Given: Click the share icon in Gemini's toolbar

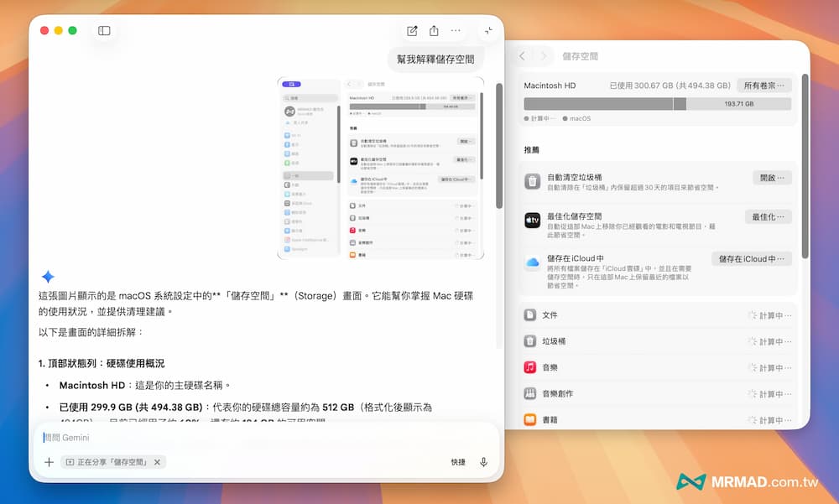Looking at the screenshot, I should (x=434, y=30).
